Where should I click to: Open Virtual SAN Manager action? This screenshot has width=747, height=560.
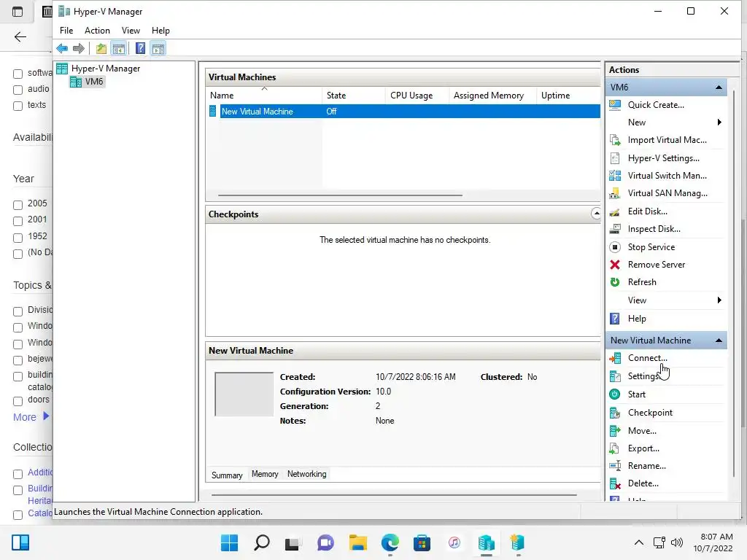(667, 193)
